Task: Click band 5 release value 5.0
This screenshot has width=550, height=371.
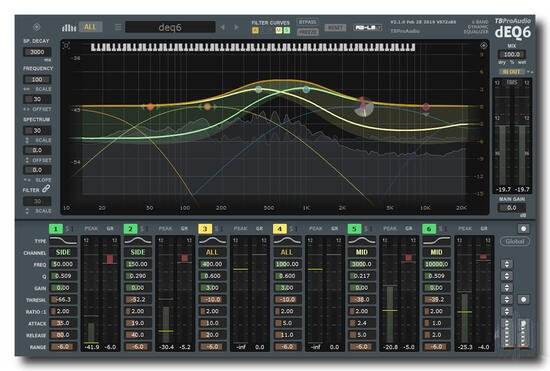Action: [362, 335]
